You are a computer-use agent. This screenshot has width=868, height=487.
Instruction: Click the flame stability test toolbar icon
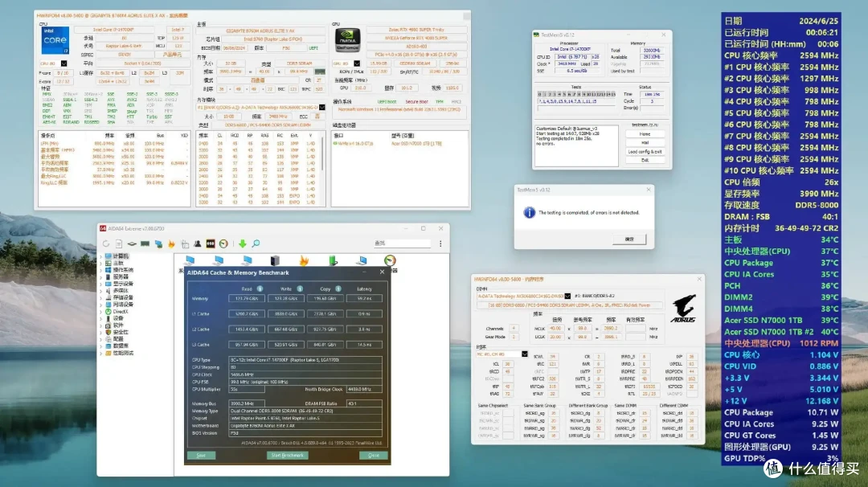[x=172, y=243]
